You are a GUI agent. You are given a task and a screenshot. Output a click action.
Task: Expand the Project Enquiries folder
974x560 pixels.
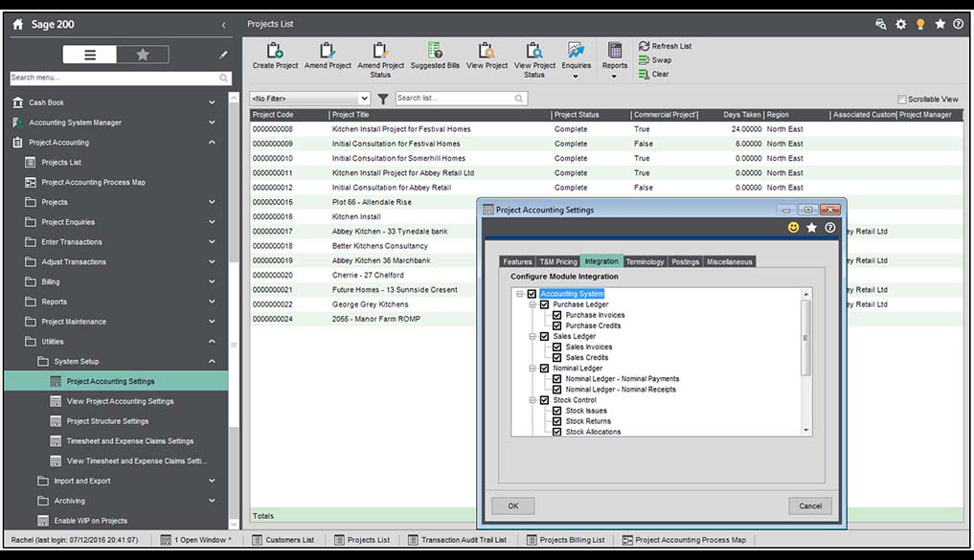coord(212,222)
